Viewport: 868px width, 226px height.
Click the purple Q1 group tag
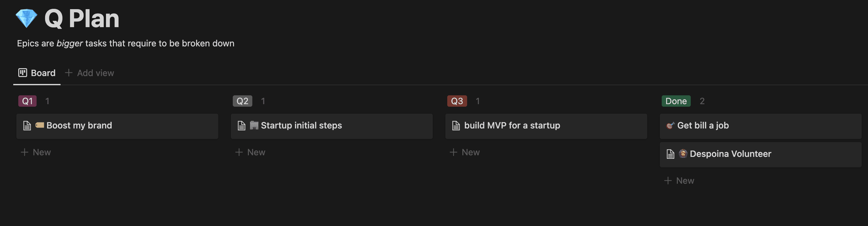[x=27, y=101]
